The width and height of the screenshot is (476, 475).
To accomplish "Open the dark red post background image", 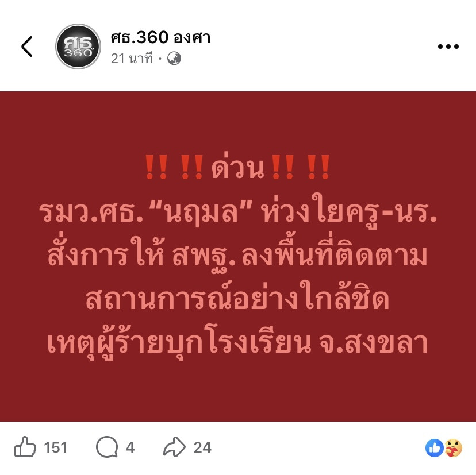I will coord(238,256).
